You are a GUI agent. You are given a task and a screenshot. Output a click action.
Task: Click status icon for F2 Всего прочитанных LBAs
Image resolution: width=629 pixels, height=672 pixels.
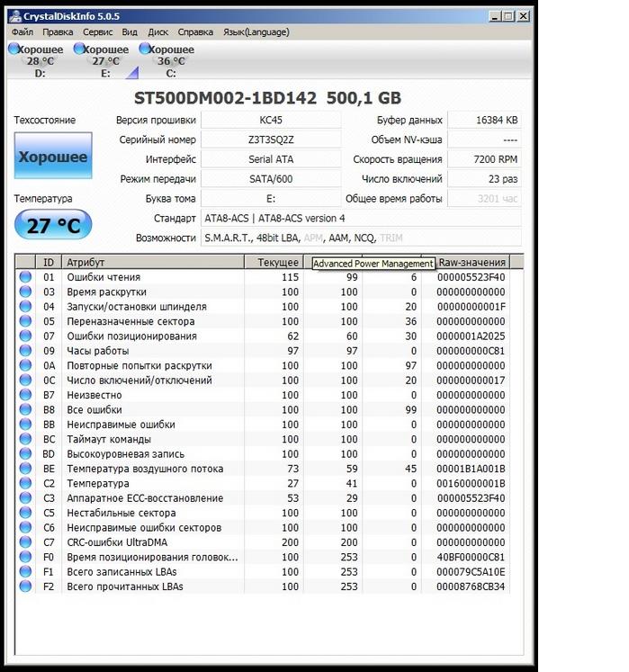[25, 587]
